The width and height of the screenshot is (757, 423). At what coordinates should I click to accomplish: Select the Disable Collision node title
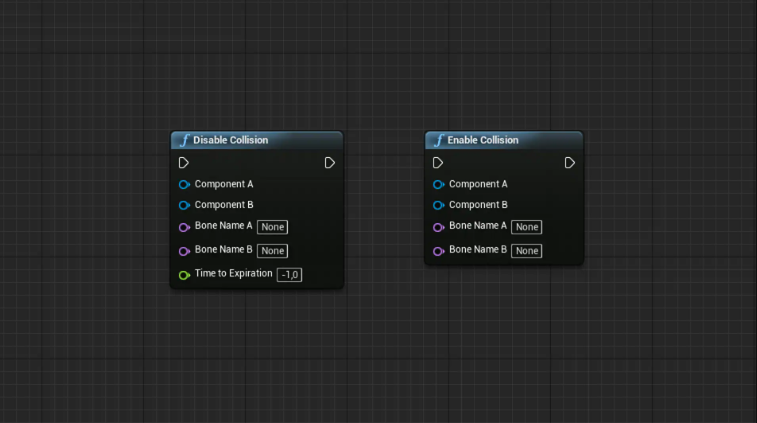(x=231, y=140)
